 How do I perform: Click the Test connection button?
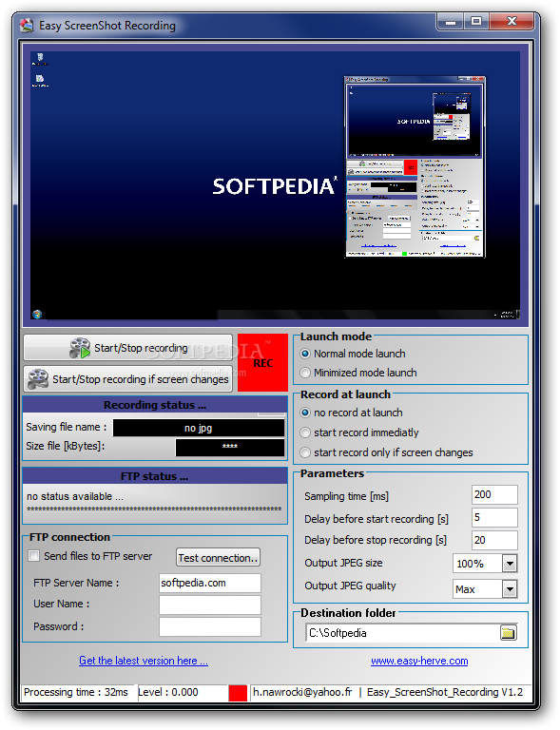click(x=218, y=557)
